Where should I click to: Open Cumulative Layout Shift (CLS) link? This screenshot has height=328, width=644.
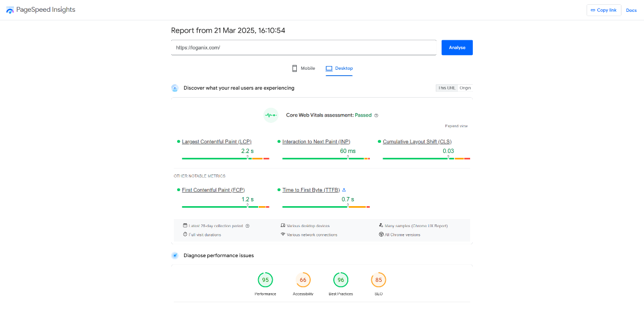[418, 142]
